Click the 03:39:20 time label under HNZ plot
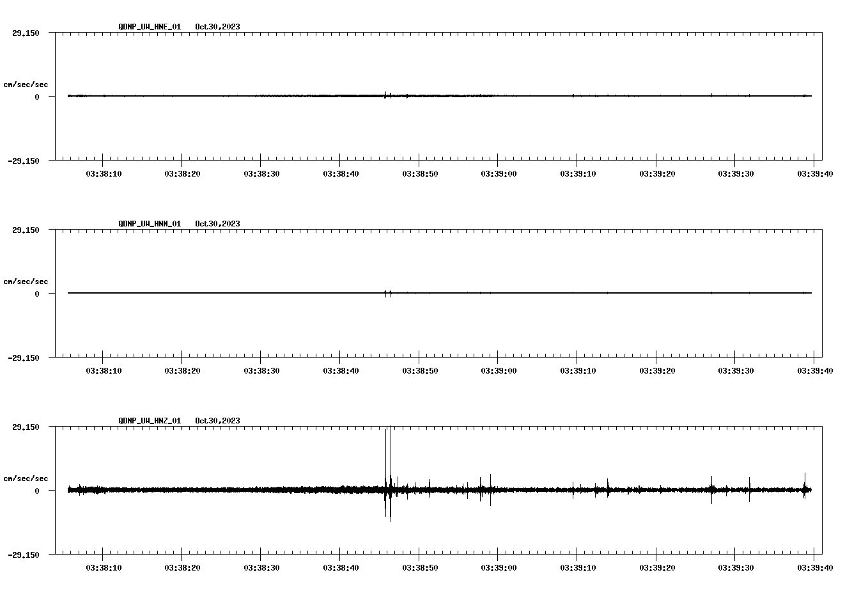 [656, 567]
